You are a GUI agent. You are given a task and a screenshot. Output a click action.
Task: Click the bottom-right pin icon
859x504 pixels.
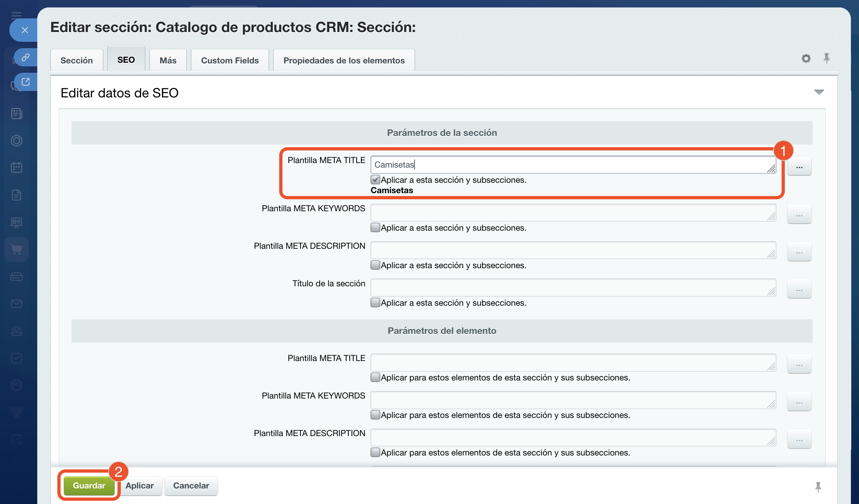(x=818, y=487)
